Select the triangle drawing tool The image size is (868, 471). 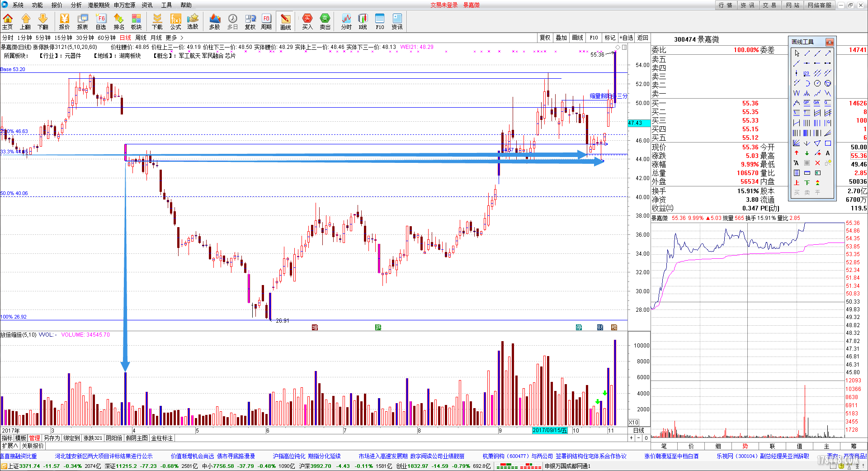[x=817, y=143]
